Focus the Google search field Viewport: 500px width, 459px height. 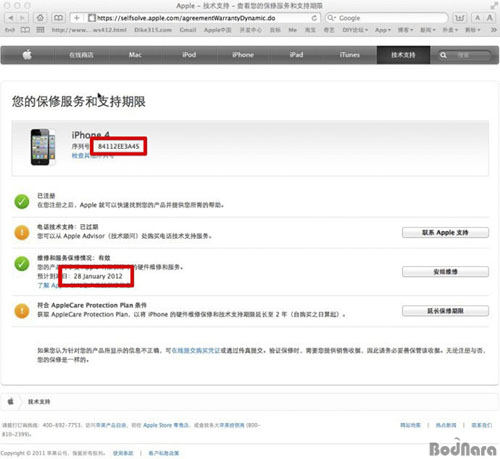(x=387, y=18)
